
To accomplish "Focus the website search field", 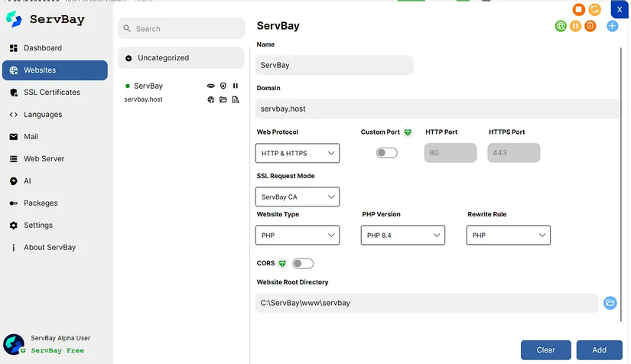I will [x=181, y=28].
